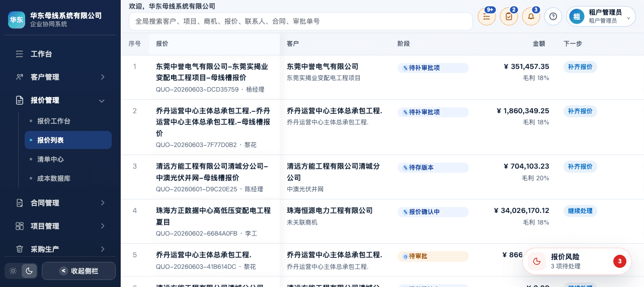Screen dimensions: 644x287
Task: Switch to light theme sun icon
Action: 13,271
